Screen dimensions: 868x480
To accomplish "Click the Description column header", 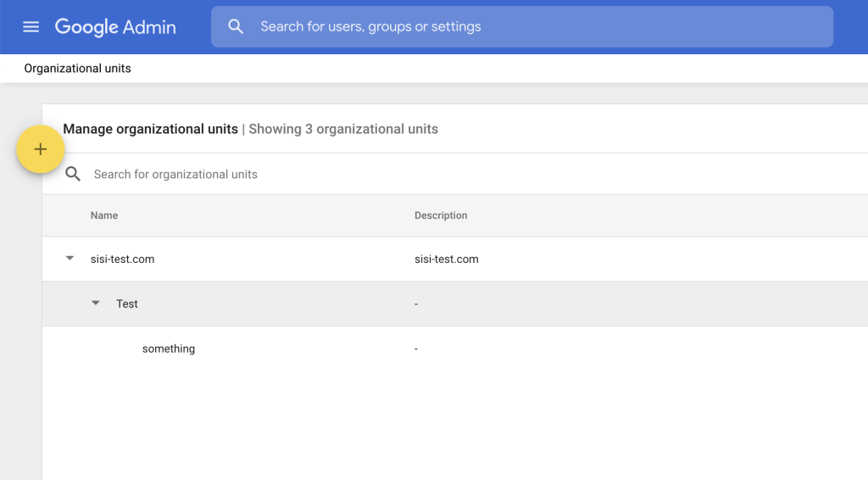I will tap(441, 215).
